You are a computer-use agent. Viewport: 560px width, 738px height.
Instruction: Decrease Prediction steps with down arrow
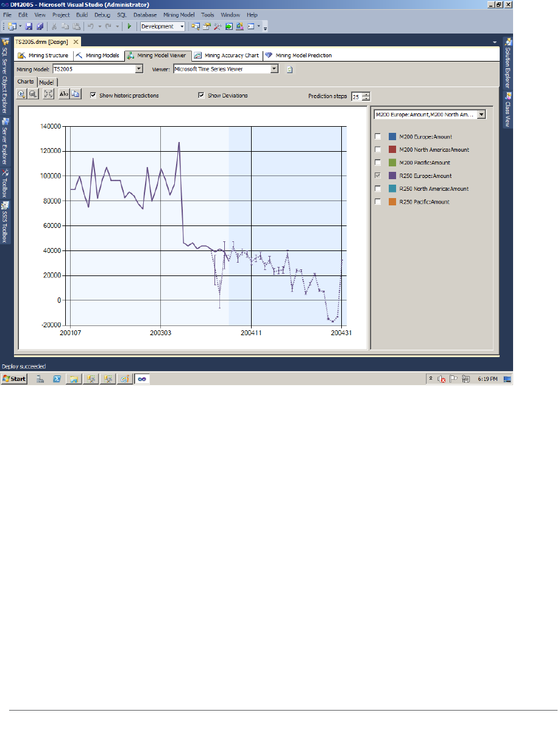(x=366, y=98)
